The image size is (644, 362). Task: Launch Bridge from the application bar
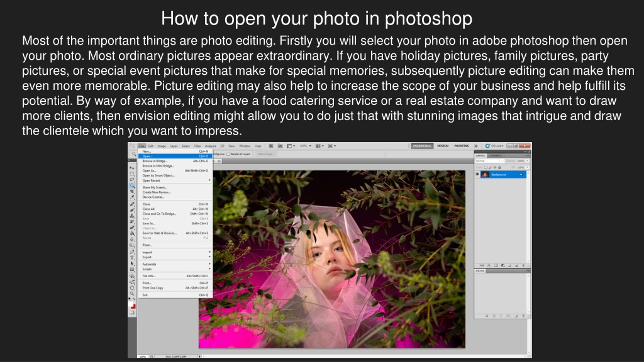point(271,146)
